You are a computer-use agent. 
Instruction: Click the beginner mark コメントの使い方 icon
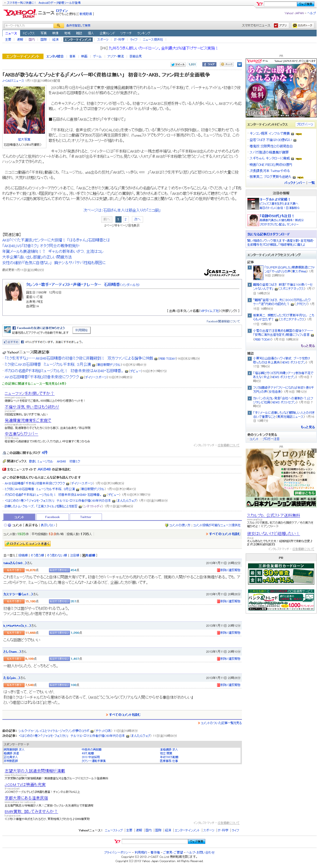tap(166, 525)
